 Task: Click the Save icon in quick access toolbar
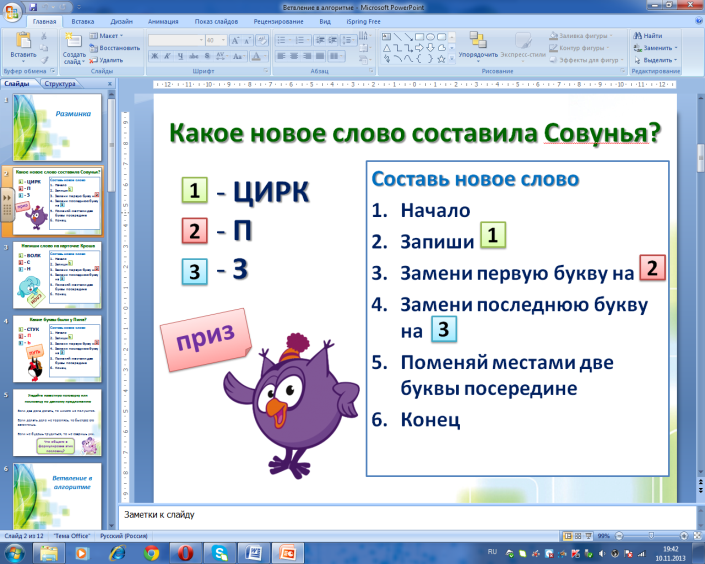[32, 7]
